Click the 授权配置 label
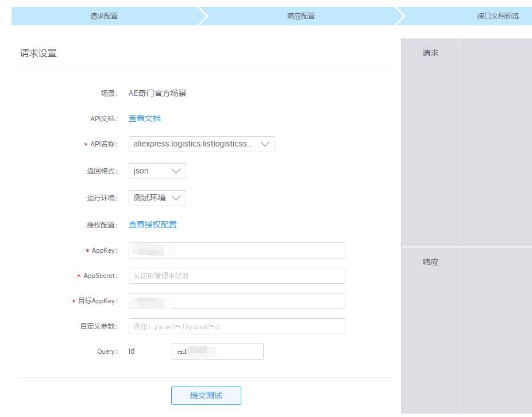 coord(102,225)
